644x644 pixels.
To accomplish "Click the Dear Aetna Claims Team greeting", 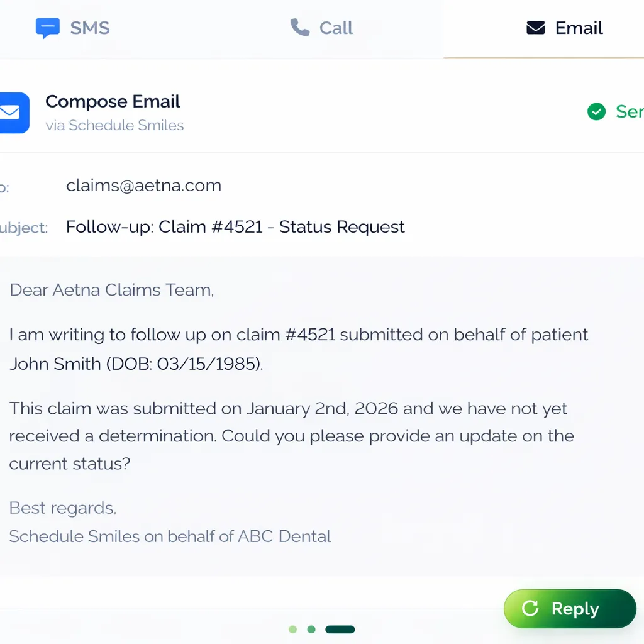I will pyautogui.click(x=112, y=290).
